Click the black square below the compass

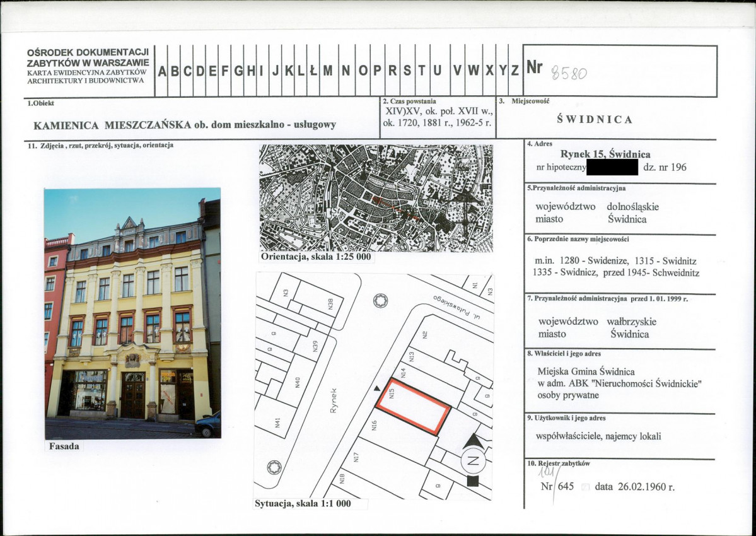pyautogui.click(x=473, y=481)
